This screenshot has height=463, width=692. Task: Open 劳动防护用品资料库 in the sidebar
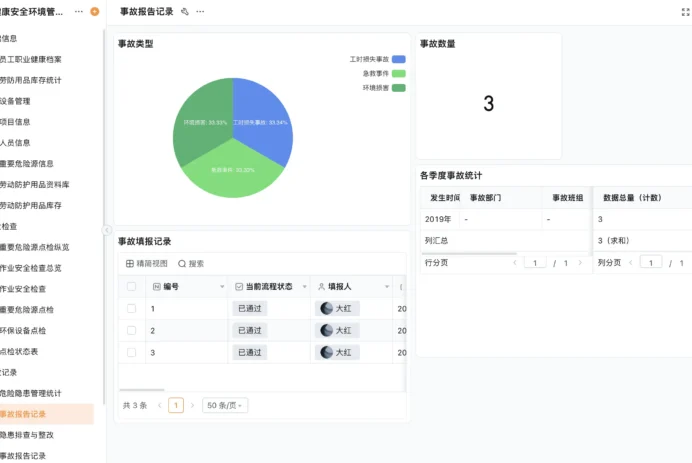pos(35,184)
